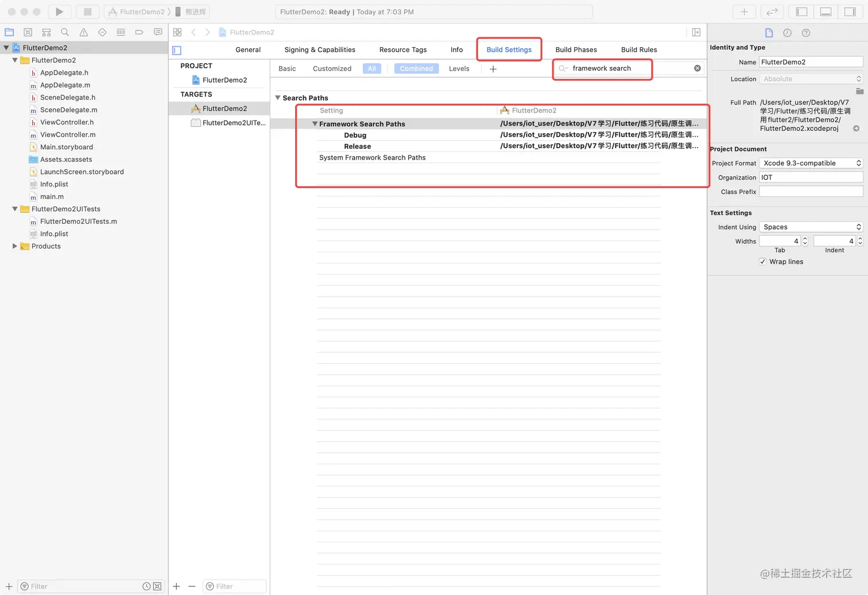The height and width of the screenshot is (595, 868).
Task: Toggle the right inspector panel
Action: coord(850,11)
